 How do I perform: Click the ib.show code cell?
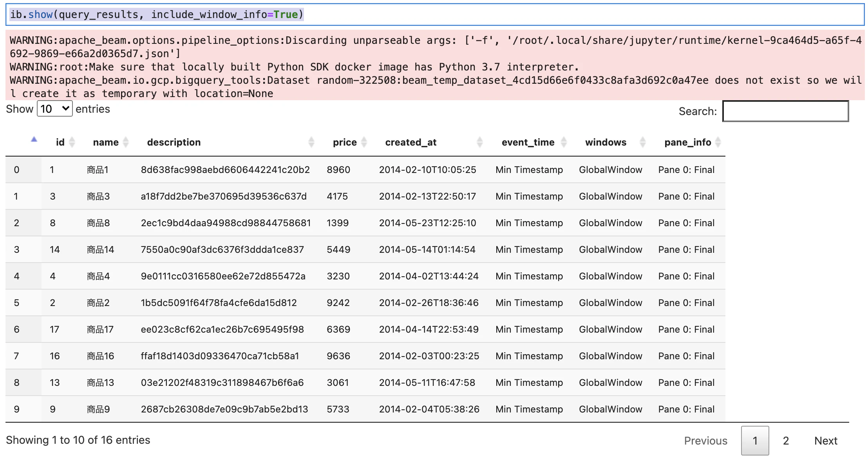click(435, 14)
